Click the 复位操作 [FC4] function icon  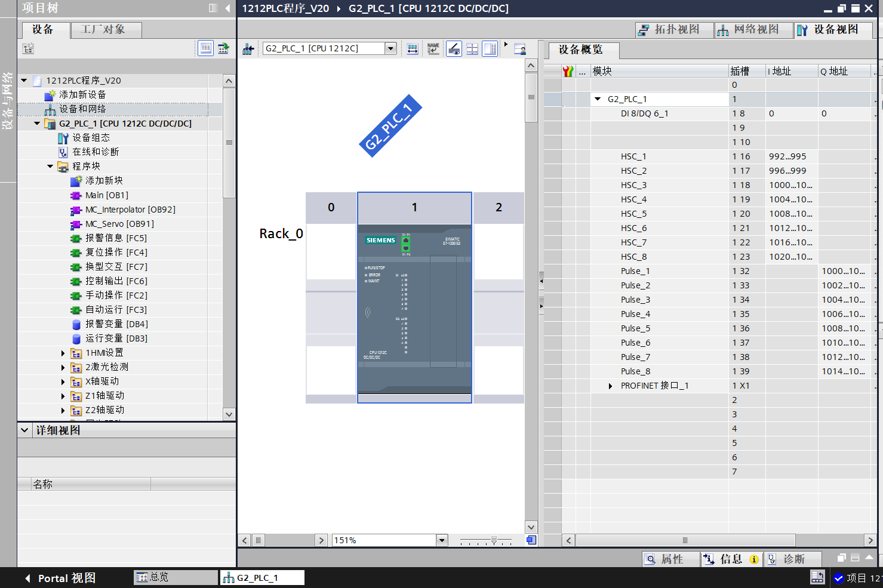pyautogui.click(x=76, y=253)
